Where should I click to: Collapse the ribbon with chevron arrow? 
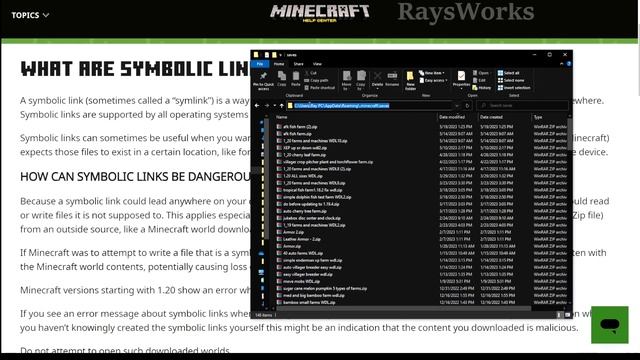coord(562,64)
